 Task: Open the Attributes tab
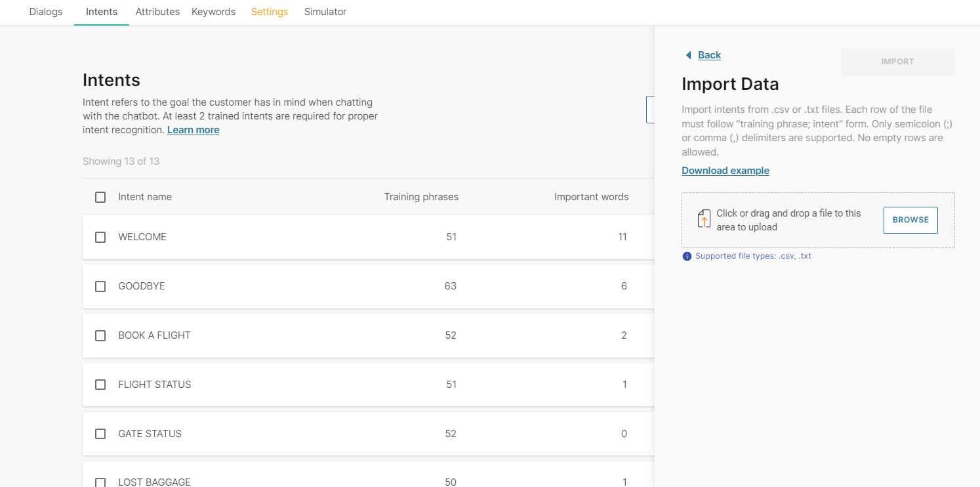pyautogui.click(x=157, y=12)
